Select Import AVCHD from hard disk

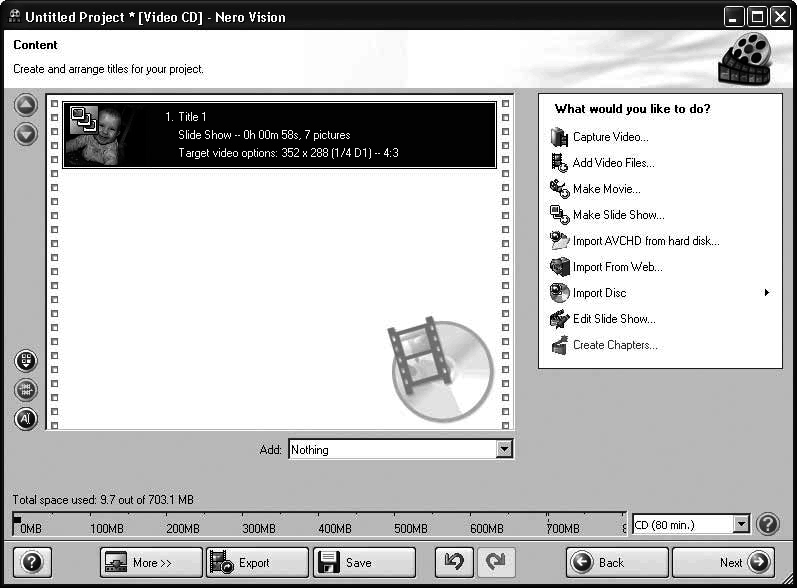point(645,241)
